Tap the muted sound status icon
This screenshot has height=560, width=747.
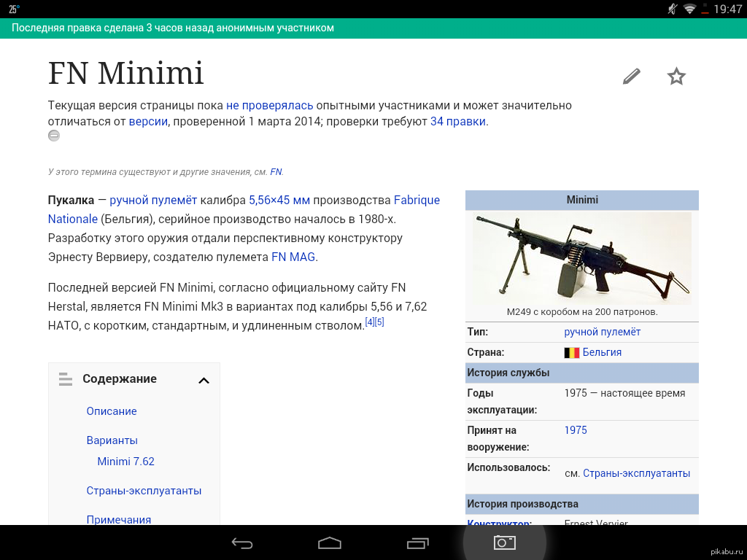coord(672,9)
